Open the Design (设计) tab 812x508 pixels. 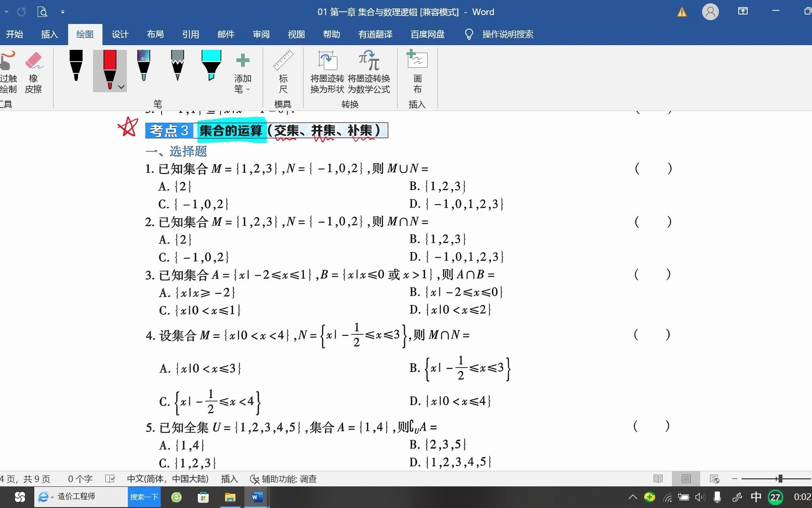coord(120,34)
